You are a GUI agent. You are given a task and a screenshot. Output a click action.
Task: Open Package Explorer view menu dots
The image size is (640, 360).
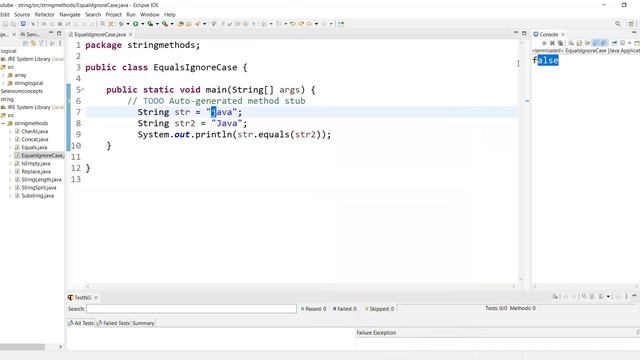coord(60,43)
